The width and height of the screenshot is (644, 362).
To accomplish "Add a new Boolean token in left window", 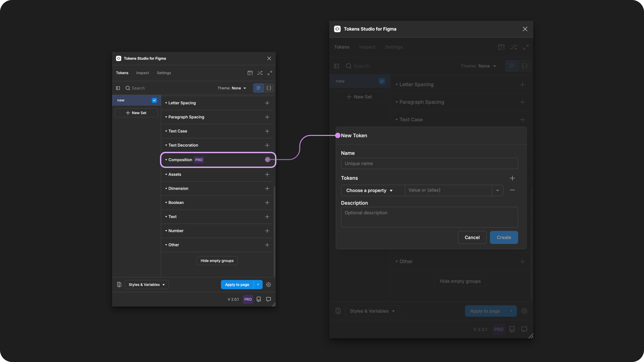I will [x=267, y=203].
